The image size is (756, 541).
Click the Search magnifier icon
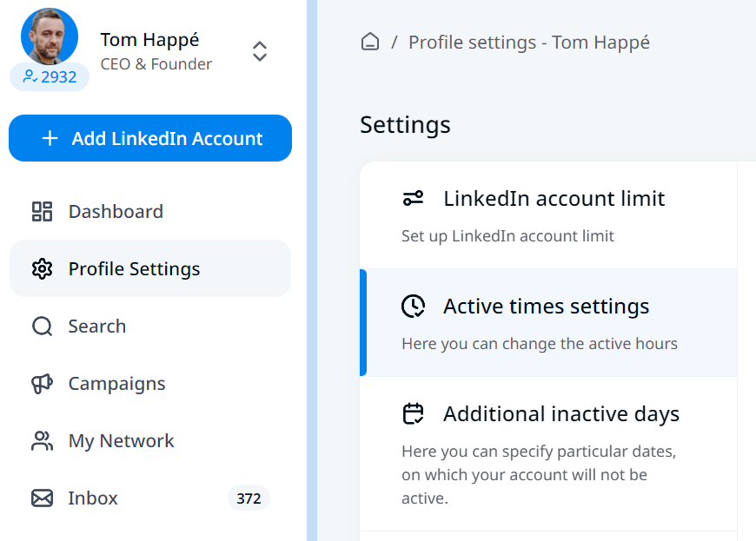(x=42, y=327)
